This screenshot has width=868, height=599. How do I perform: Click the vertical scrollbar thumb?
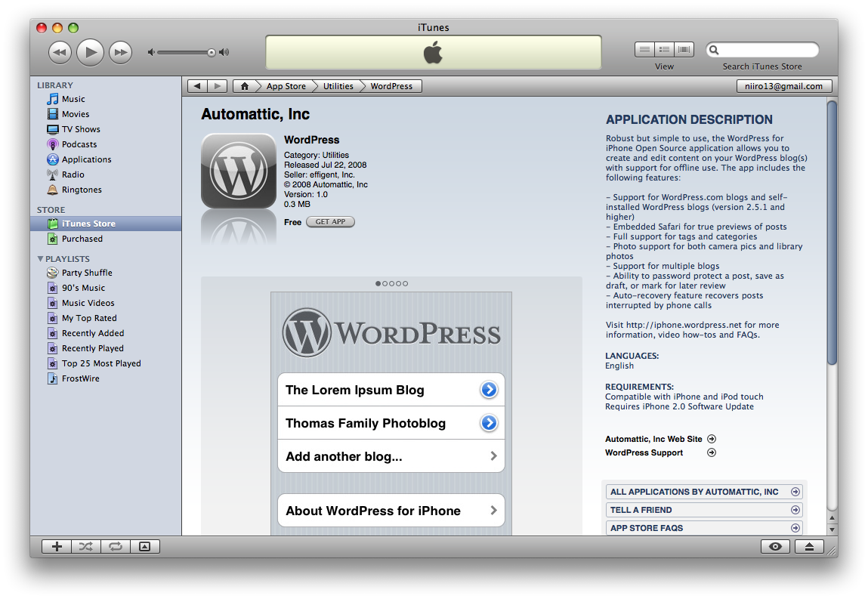[x=832, y=233]
